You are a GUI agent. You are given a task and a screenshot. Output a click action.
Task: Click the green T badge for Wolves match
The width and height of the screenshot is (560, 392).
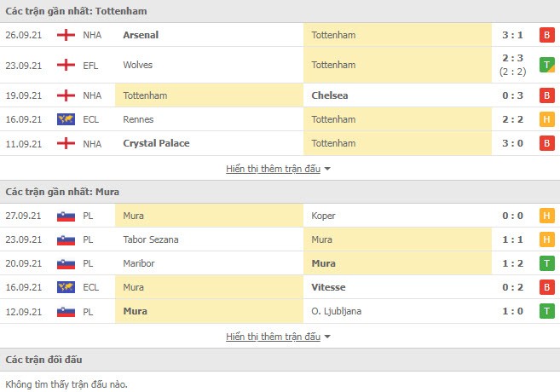(x=546, y=65)
